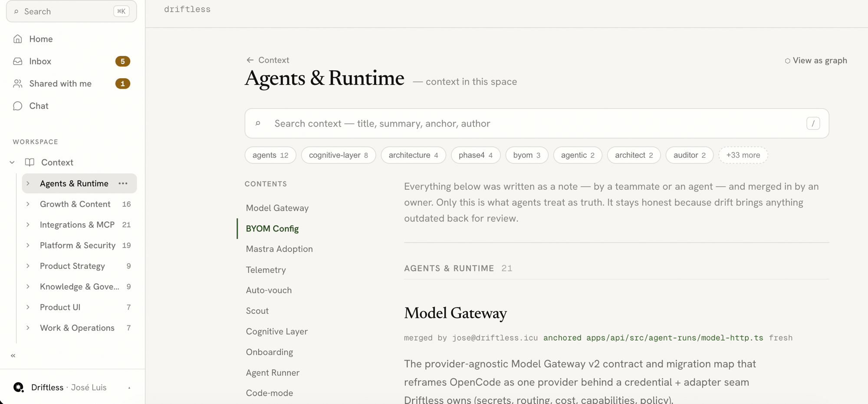Image resolution: width=868 pixels, height=404 pixels.
Task: Click the Shared with me people icon
Action: click(18, 83)
